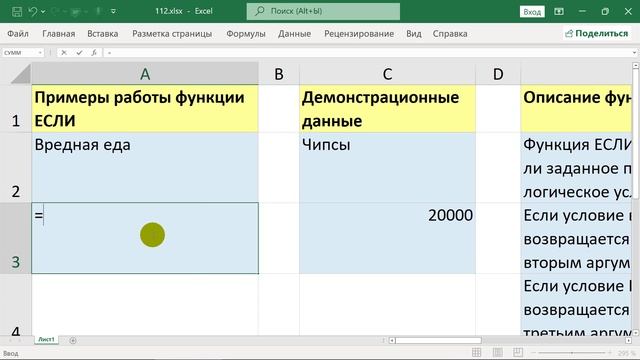This screenshot has height=360, width=640.
Task: Click the Поделиться share button
Action: click(x=596, y=33)
